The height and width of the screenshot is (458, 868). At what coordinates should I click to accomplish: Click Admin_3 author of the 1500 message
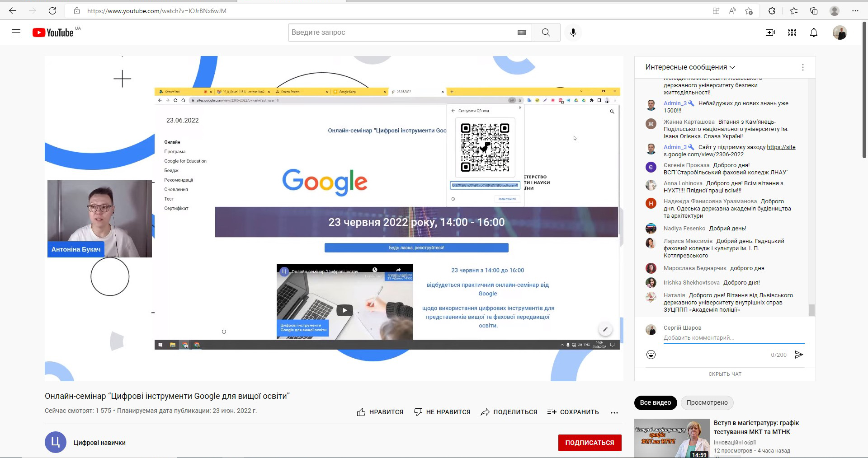[675, 103]
